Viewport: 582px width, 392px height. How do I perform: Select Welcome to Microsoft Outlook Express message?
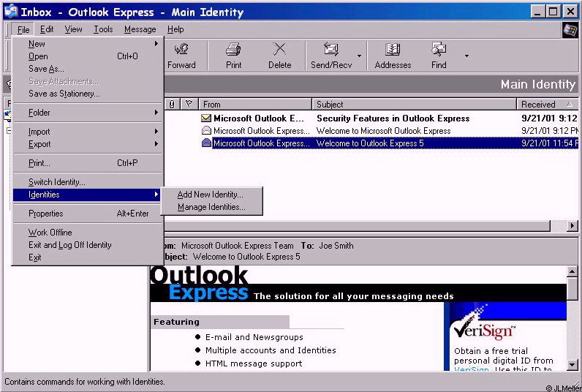point(371,131)
